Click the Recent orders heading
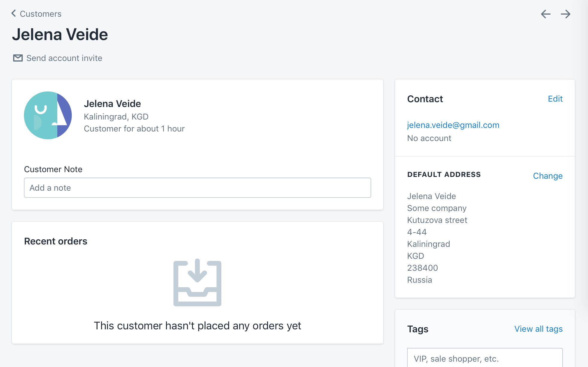The width and height of the screenshot is (588, 367). [x=56, y=241]
